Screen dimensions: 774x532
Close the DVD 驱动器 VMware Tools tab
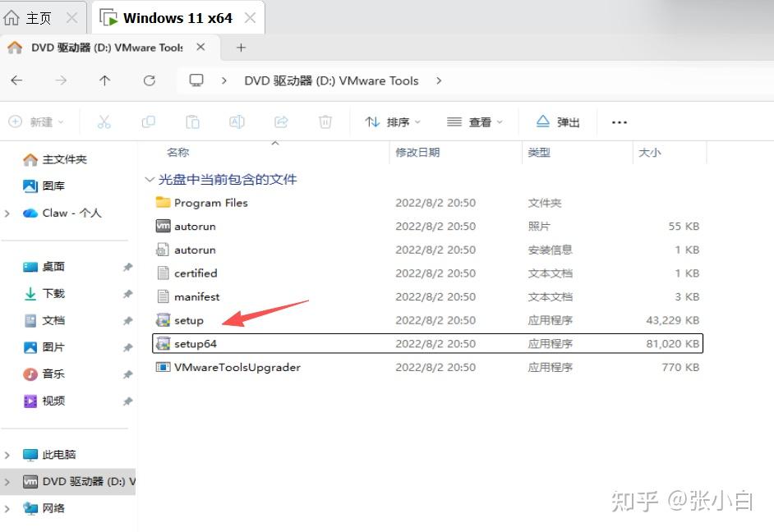[x=200, y=48]
